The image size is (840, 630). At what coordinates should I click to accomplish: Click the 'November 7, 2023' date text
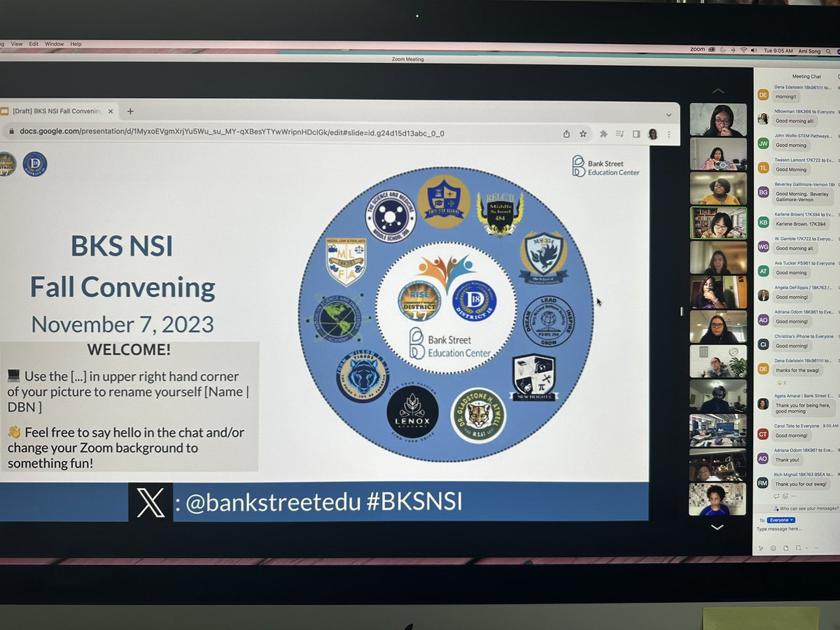pyautogui.click(x=122, y=324)
